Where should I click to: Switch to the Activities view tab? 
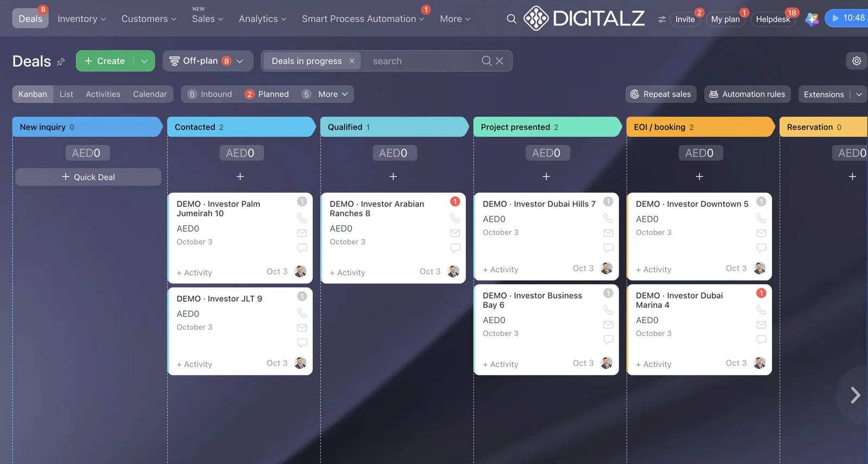pyautogui.click(x=103, y=94)
